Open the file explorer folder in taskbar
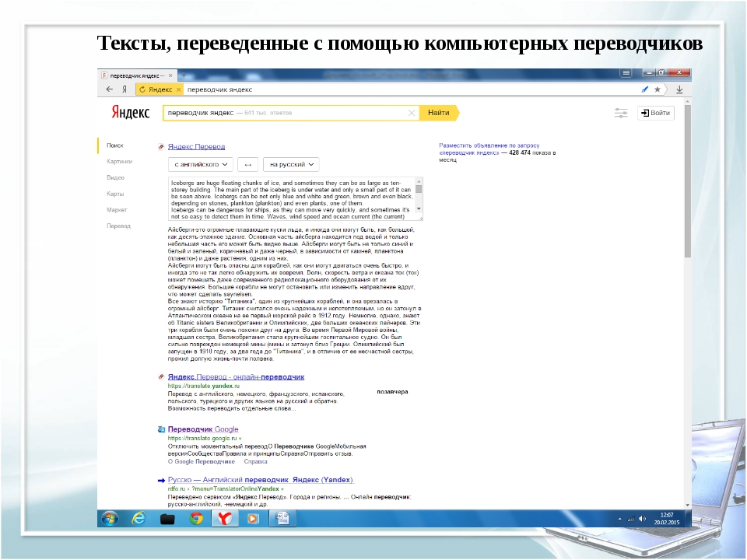This screenshot has height=560, width=747. 167,519
